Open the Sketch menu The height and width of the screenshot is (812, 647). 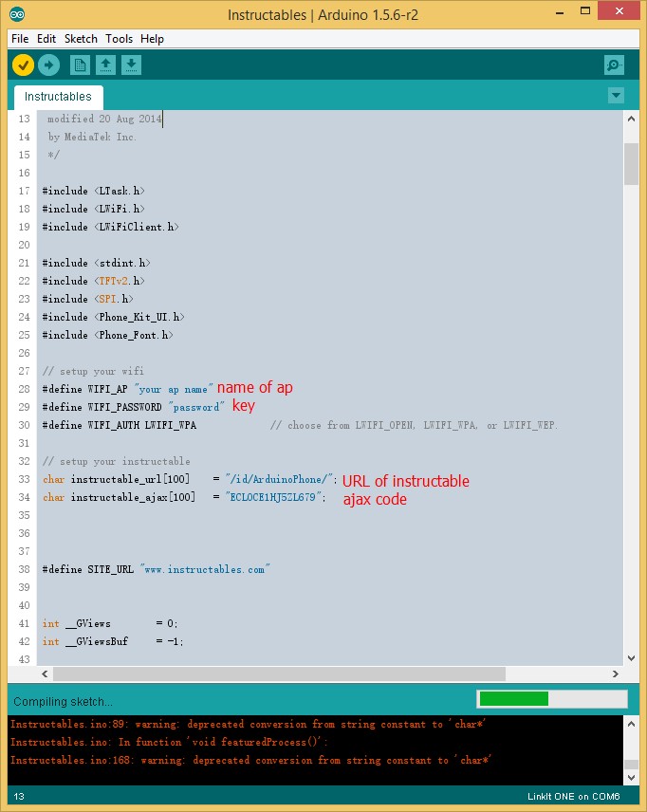coord(81,39)
